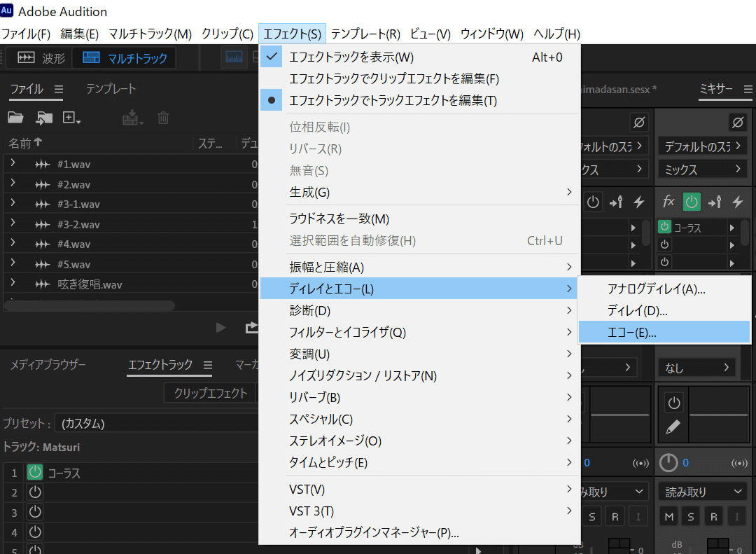Open ミックス output dropdown, right channel
The image size is (756, 554).
(703, 169)
